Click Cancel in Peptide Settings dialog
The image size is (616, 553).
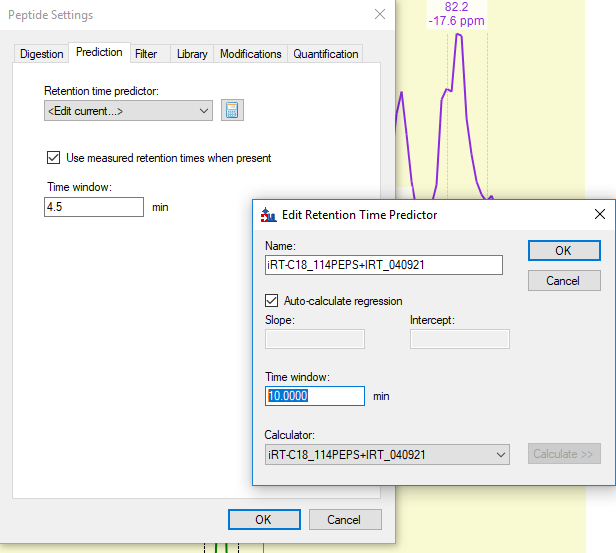click(344, 519)
